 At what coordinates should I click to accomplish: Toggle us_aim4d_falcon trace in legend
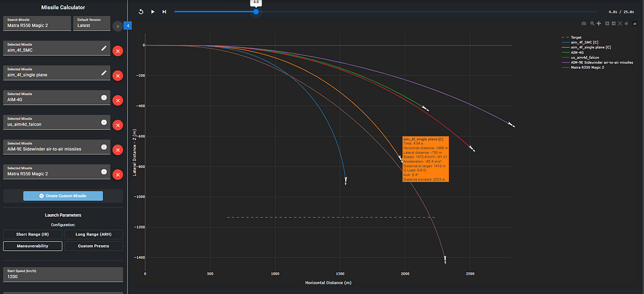coord(579,57)
